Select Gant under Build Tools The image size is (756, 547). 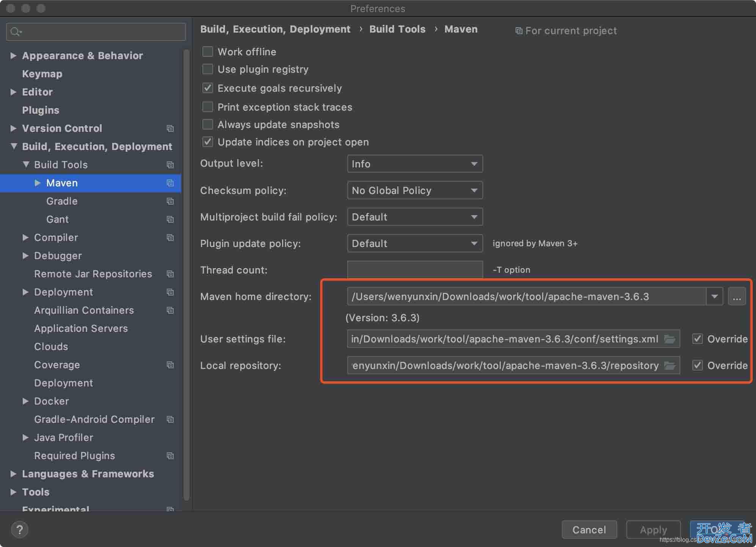point(58,219)
